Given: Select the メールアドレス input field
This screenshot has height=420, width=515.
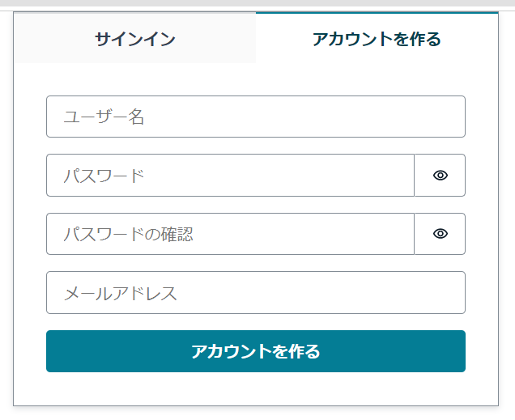Looking at the screenshot, I should point(255,292).
